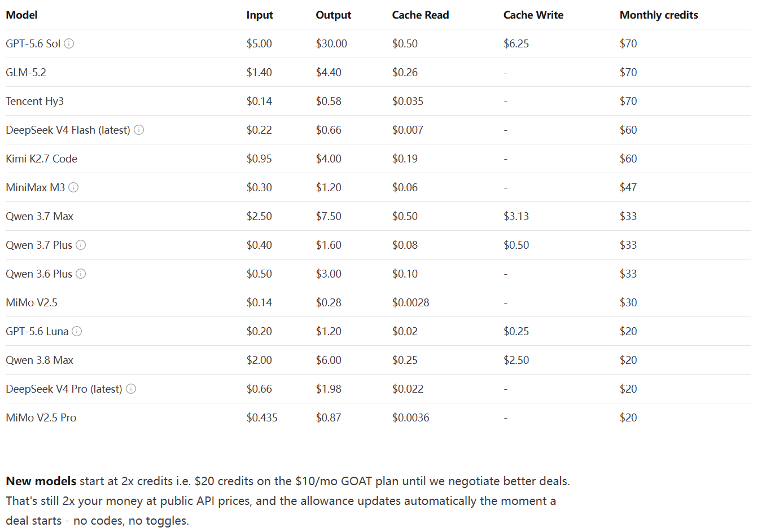Click the Tencent Hy3 model row
Viewport: 757px width, 532px height.
pos(378,101)
